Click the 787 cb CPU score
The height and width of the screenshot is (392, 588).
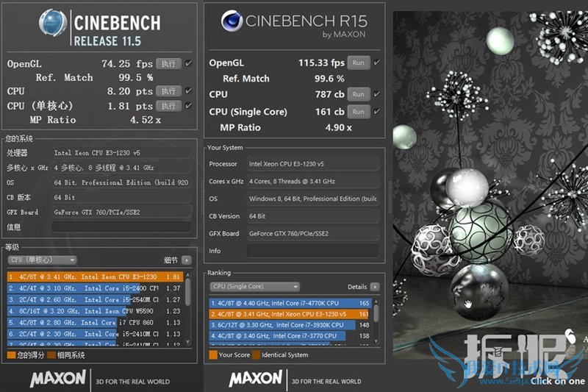click(329, 94)
